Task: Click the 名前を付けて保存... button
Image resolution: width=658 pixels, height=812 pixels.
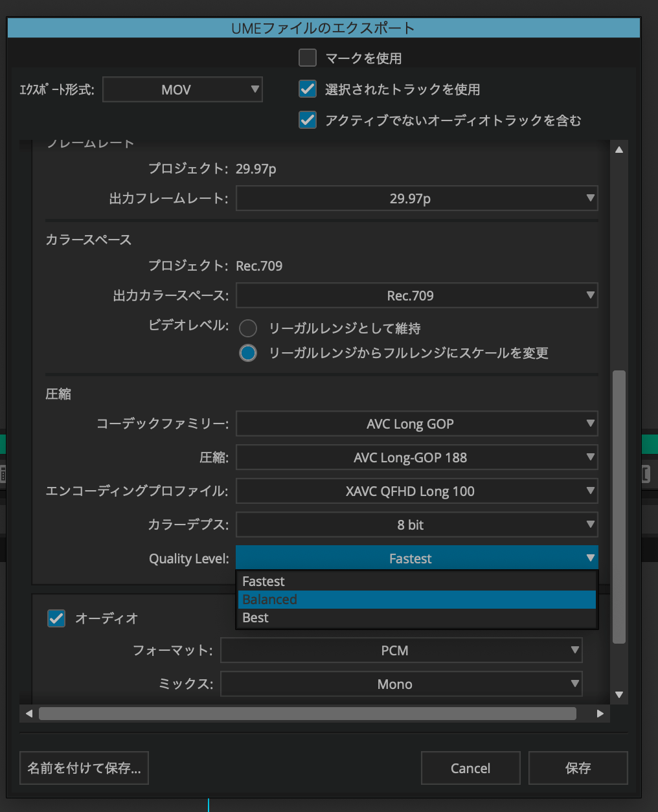Action: pyautogui.click(x=84, y=768)
